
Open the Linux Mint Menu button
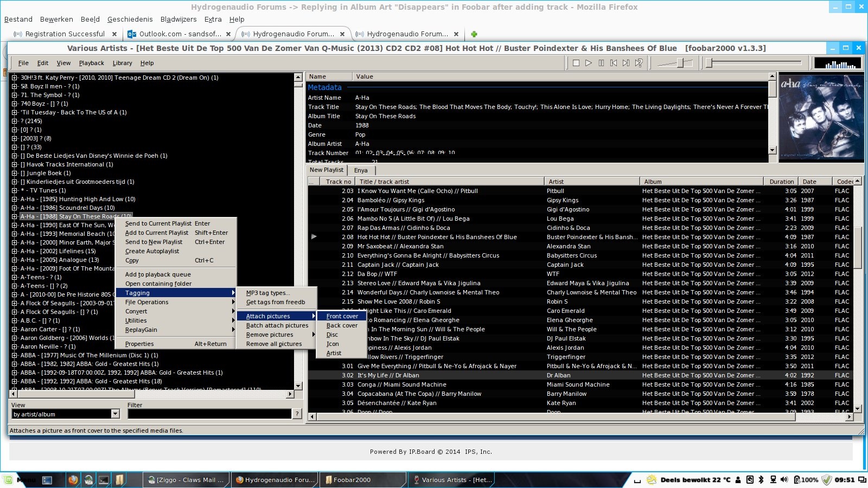coord(20,480)
